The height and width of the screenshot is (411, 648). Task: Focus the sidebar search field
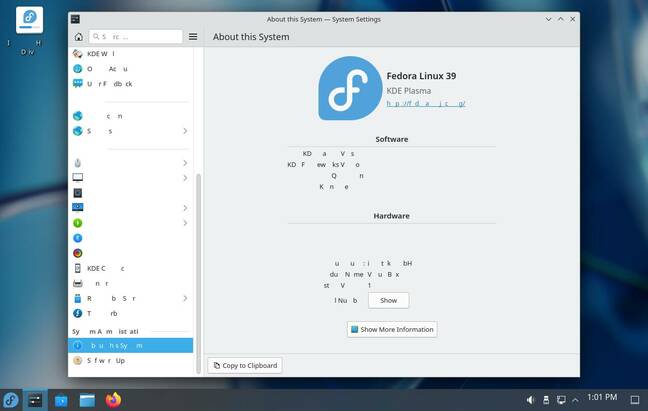(x=136, y=37)
